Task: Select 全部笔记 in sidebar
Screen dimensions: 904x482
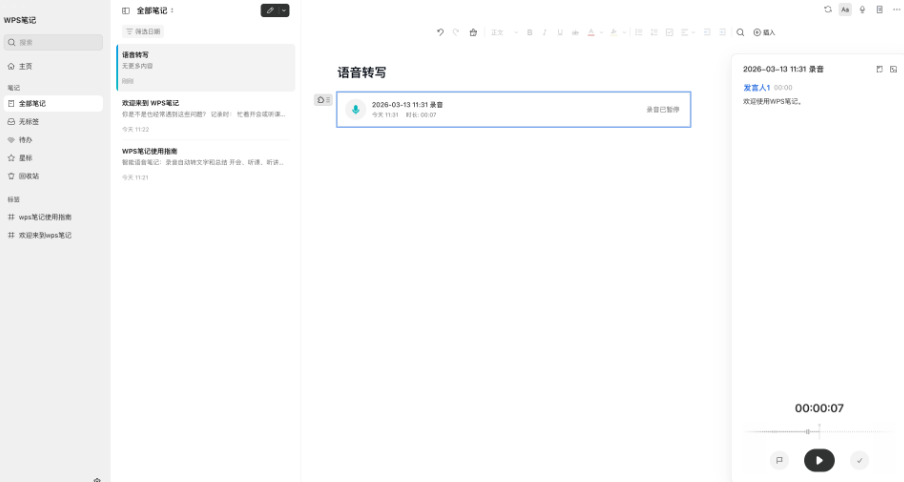Action: click(53, 103)
